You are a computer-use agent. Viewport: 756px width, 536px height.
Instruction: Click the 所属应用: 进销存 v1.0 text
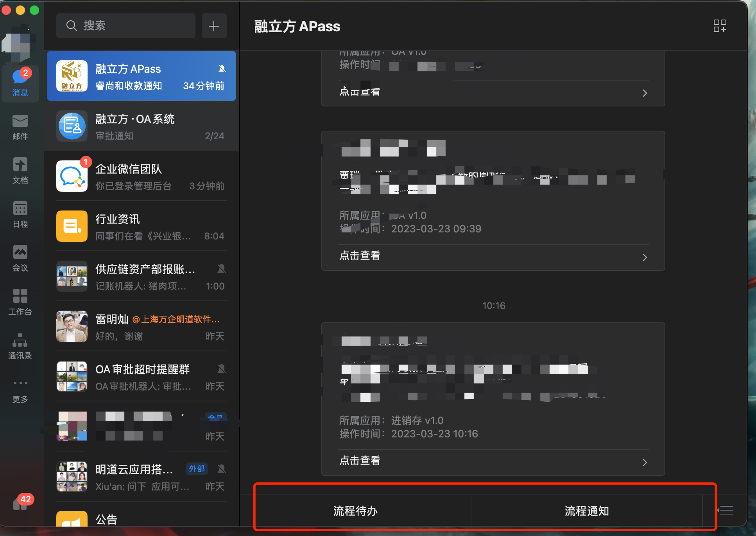(391, 420)
